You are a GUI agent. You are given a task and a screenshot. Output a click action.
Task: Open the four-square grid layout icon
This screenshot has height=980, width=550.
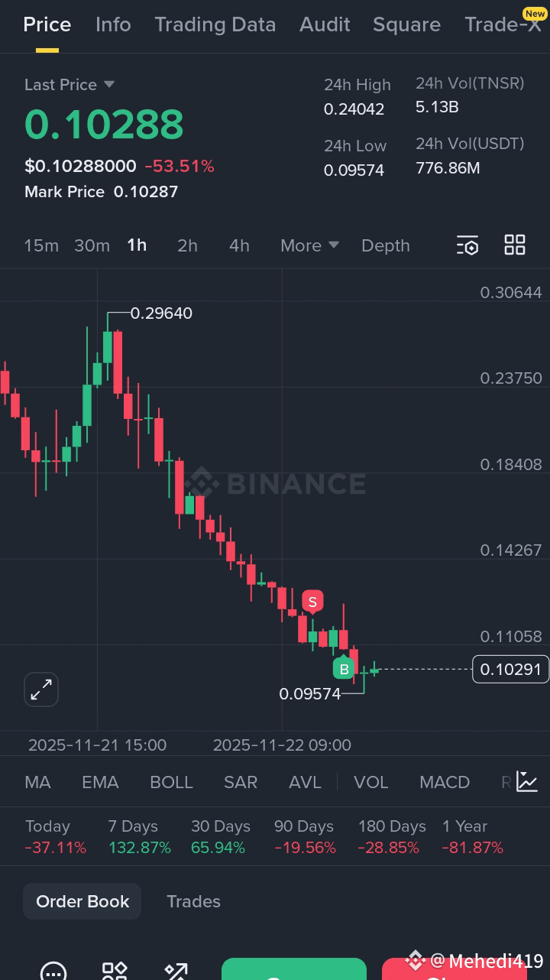click(x=515, y=245)
